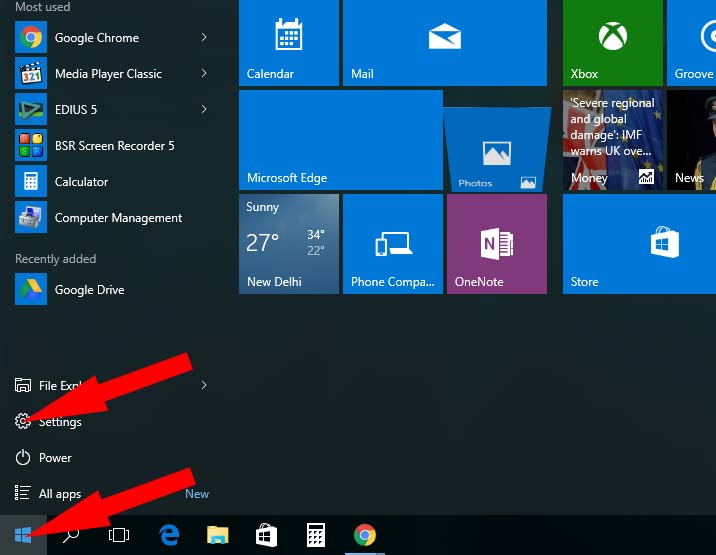716x555 pixels.
Task: Launch Edge from the taskbar
Action: click(169, 535)
